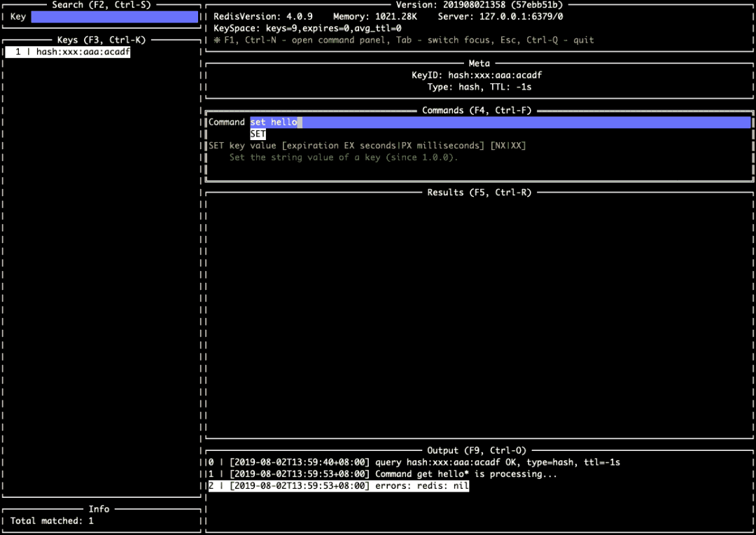Click the SET key value syntax hint

[x=367, y=146]
